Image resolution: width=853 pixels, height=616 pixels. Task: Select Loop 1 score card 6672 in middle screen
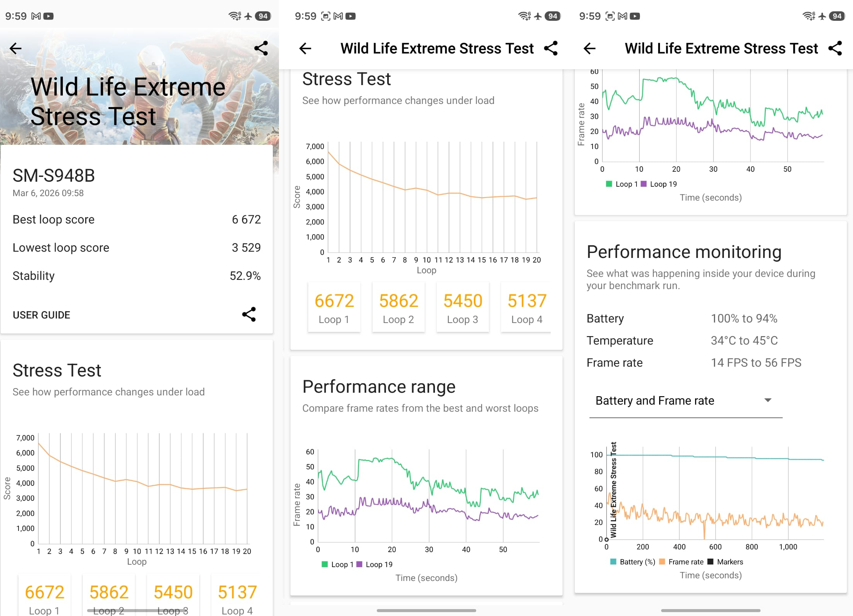[334, 307]
